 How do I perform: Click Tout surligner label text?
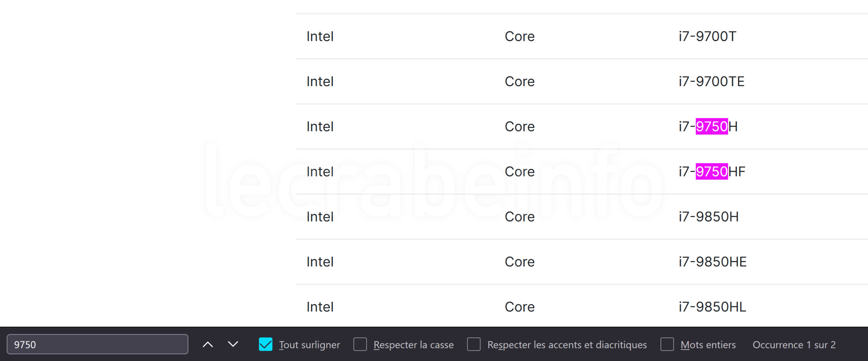click(310, 345)
